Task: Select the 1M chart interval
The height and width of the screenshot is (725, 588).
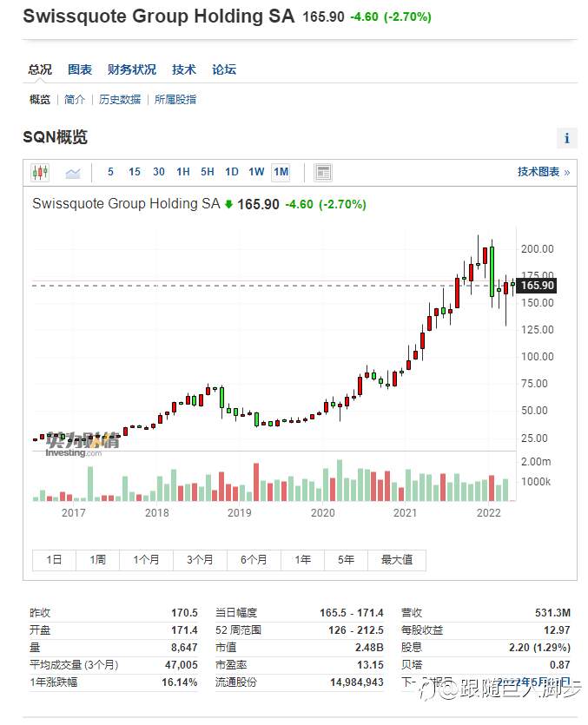Action: (x=281, y=172)
